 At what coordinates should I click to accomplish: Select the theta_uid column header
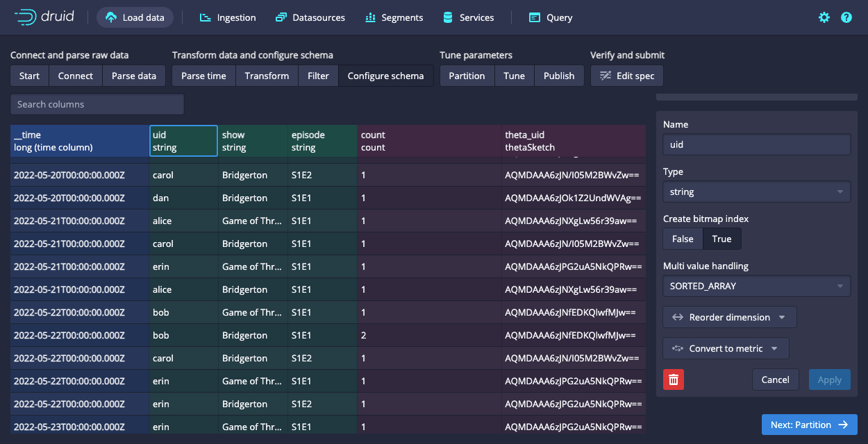coord(573,141)
